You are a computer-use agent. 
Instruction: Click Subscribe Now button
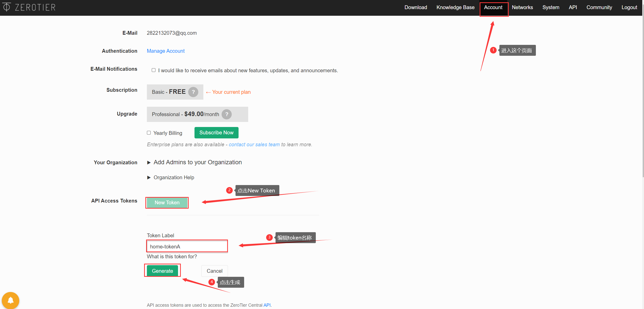pos(216,133)
